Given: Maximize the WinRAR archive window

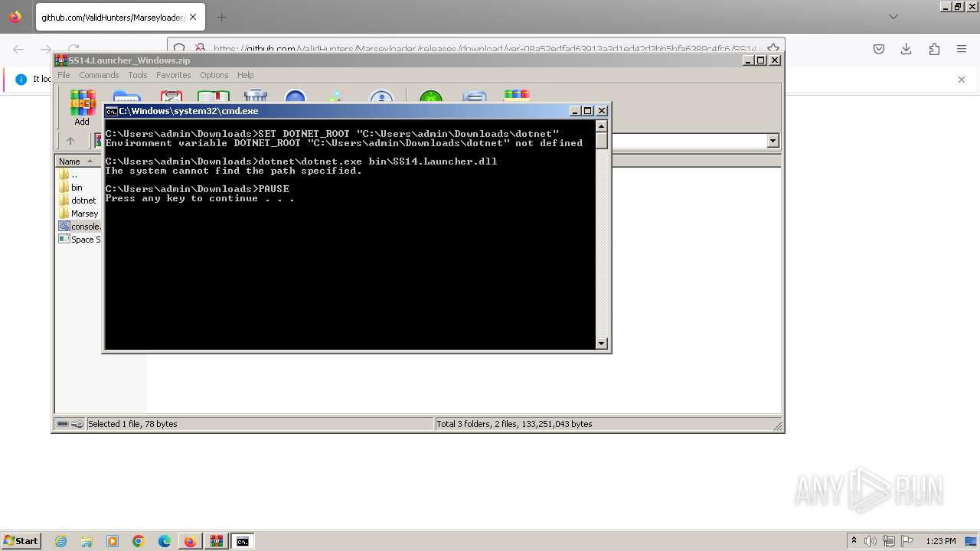Looking at the screenshot, I should point(761,60).
